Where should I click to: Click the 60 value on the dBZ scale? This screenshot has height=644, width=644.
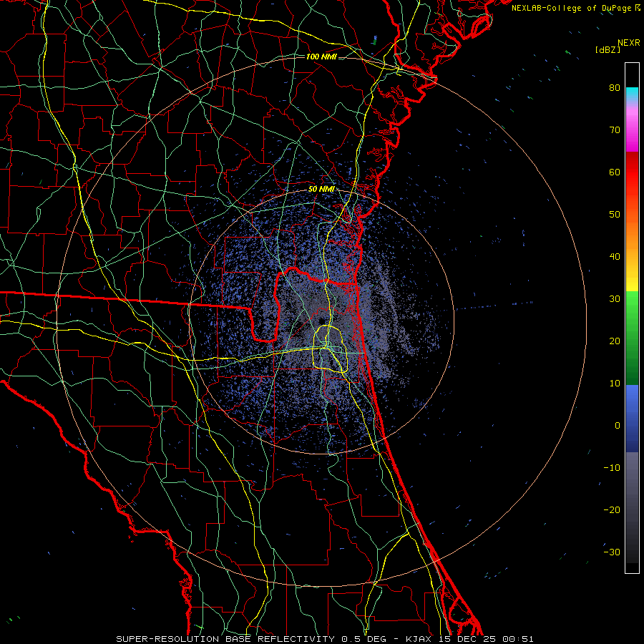point(615,172)
